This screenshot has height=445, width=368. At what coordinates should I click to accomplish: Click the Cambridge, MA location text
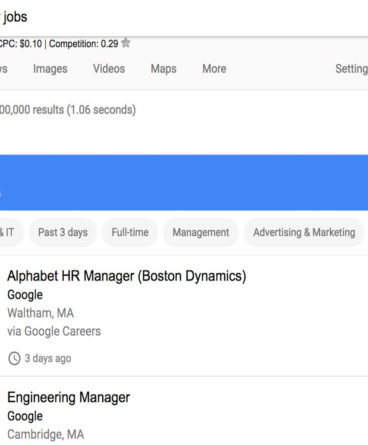46,434
